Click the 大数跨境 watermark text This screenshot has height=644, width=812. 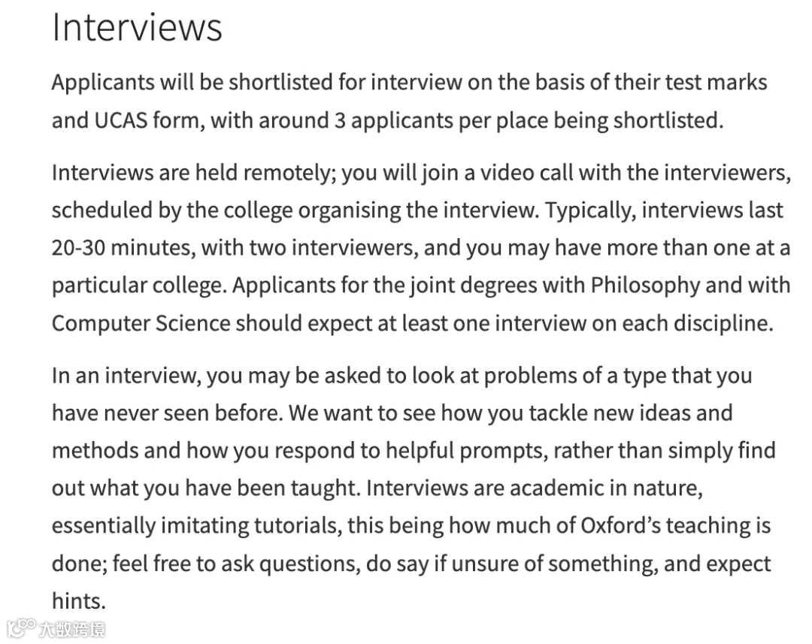[x=73, y=629]
